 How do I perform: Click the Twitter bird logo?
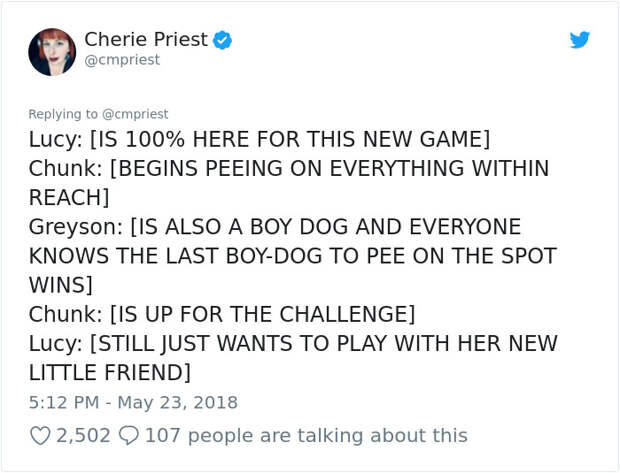pyautogui.click(x=580, y=40)
